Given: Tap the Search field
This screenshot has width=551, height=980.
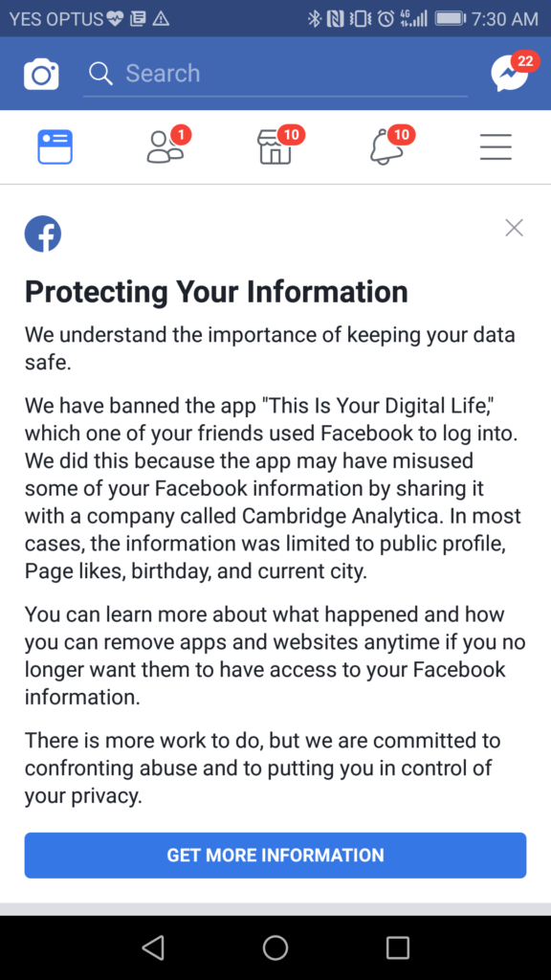Looking at the screenshot, I should 275,74.
